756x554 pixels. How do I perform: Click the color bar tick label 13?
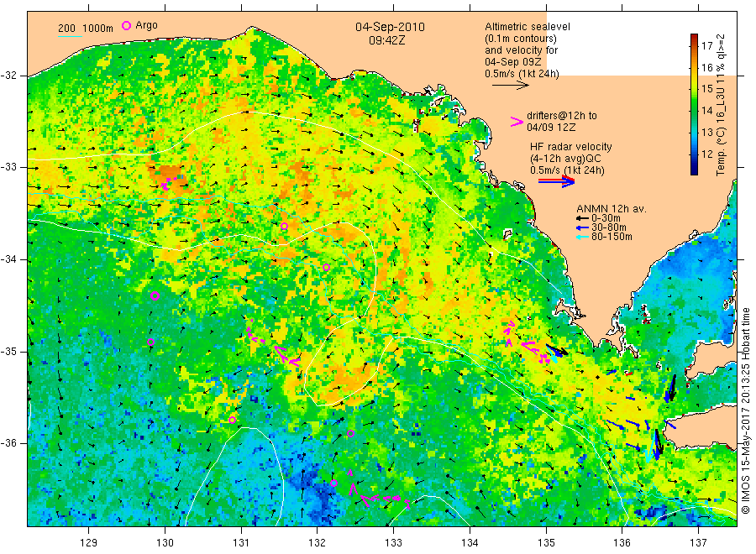(x=706, y=132)
